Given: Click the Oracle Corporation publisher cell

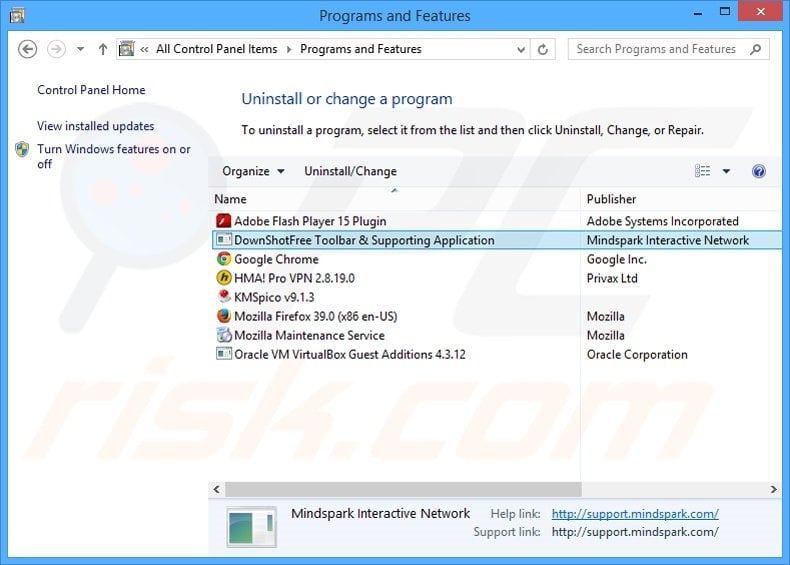Looking at the screenshot, I should click(637, 355).
